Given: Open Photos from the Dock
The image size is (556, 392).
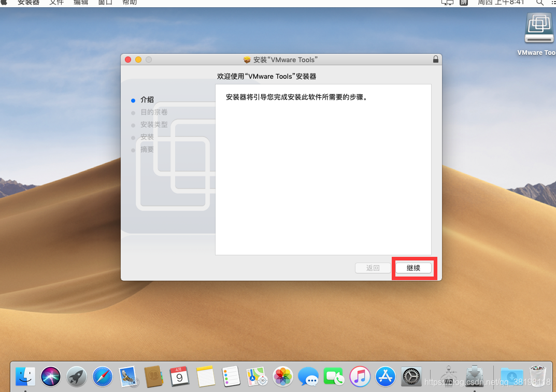Looking at the screenshot, I should [282, 376].
